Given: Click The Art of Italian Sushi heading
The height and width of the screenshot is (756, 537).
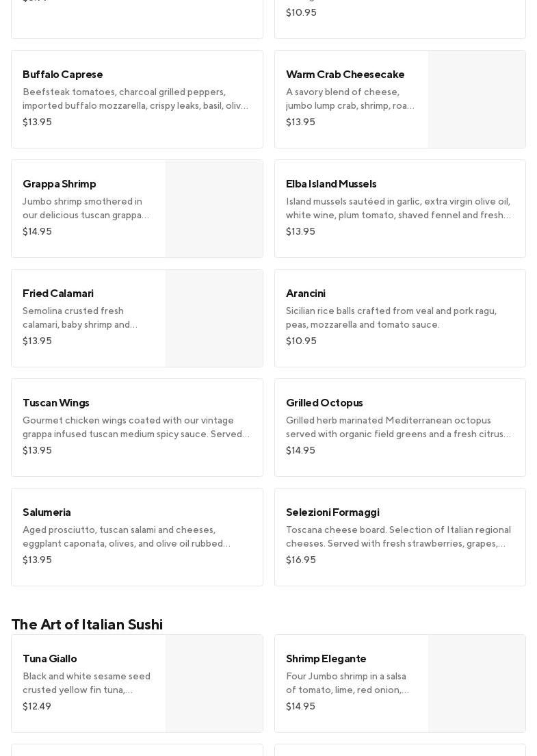Looking at the screenshot, I should 87,624.
